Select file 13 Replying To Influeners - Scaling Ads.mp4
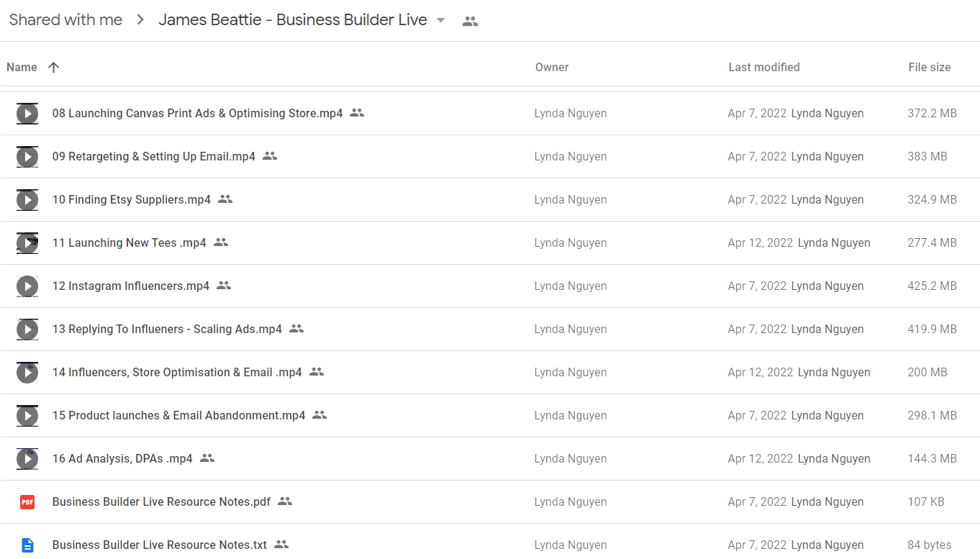 click(167, 329)
